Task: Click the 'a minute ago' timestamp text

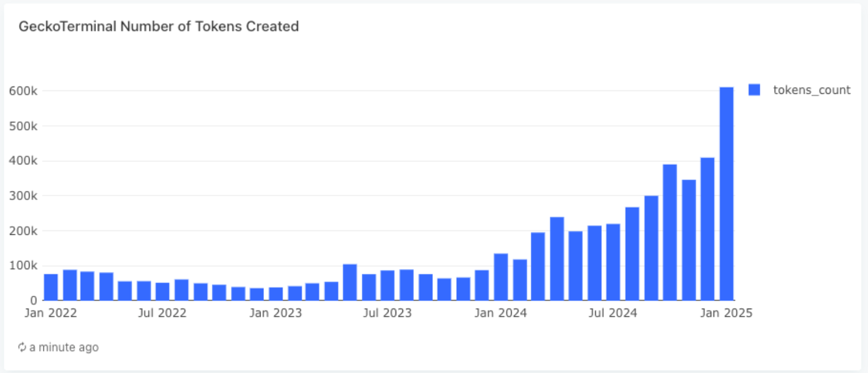Action: (64, 347)
